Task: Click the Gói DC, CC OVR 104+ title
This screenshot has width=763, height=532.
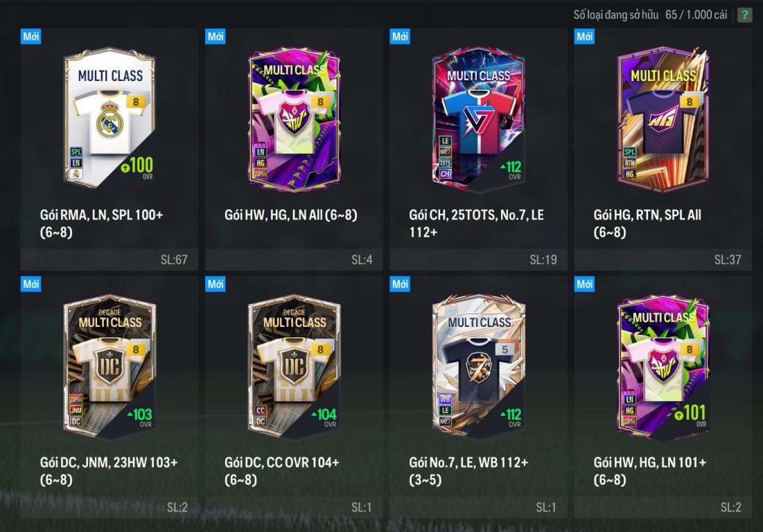Action: (281, 471)
